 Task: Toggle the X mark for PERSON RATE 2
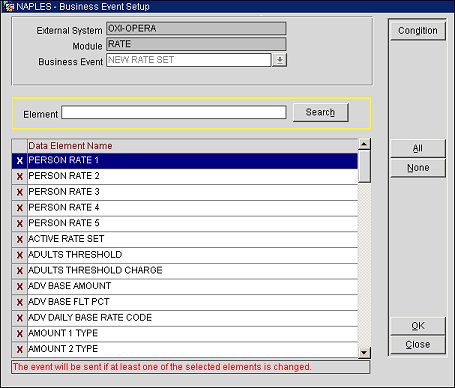20,176
